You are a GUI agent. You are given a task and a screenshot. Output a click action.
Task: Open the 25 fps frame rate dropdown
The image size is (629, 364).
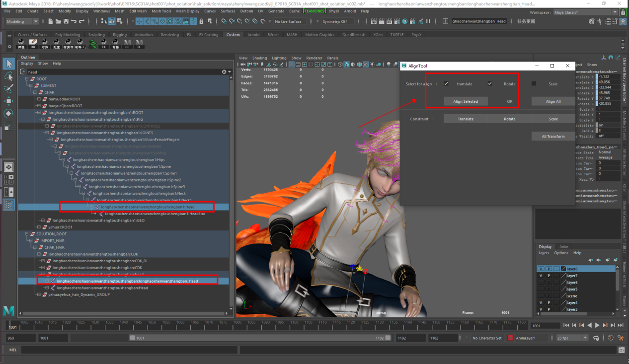coord(572,338)
